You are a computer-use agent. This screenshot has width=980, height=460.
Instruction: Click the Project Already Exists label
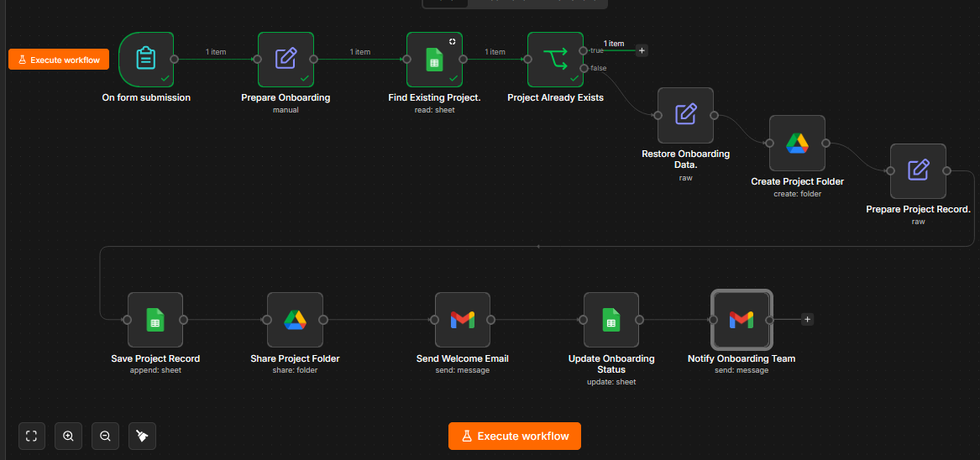pos(556,97)
